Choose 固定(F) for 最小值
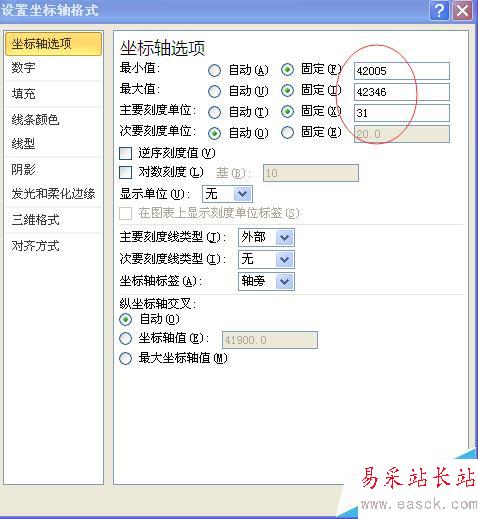This screenshot has width=478, height=519. pyautogui.click(x=287, y=70)
